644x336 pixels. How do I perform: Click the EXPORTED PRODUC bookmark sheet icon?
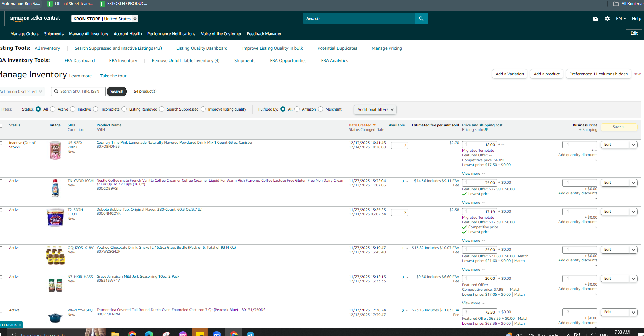pos(103,4)
